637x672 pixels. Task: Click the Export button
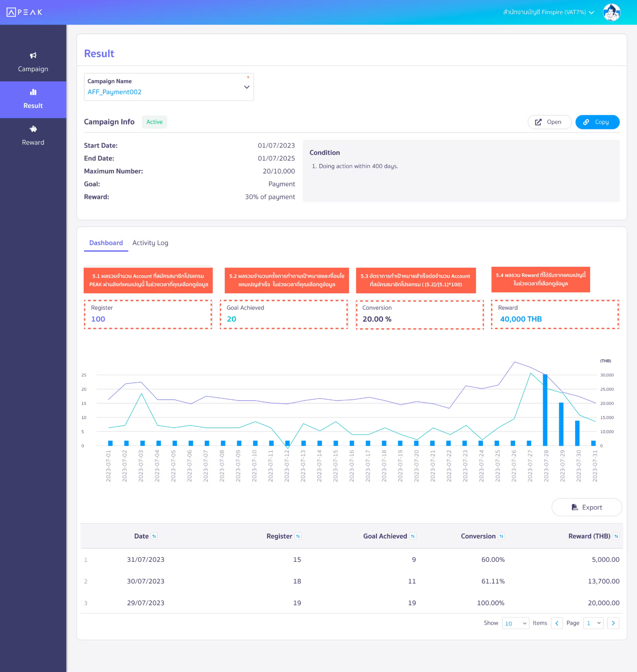586,507
